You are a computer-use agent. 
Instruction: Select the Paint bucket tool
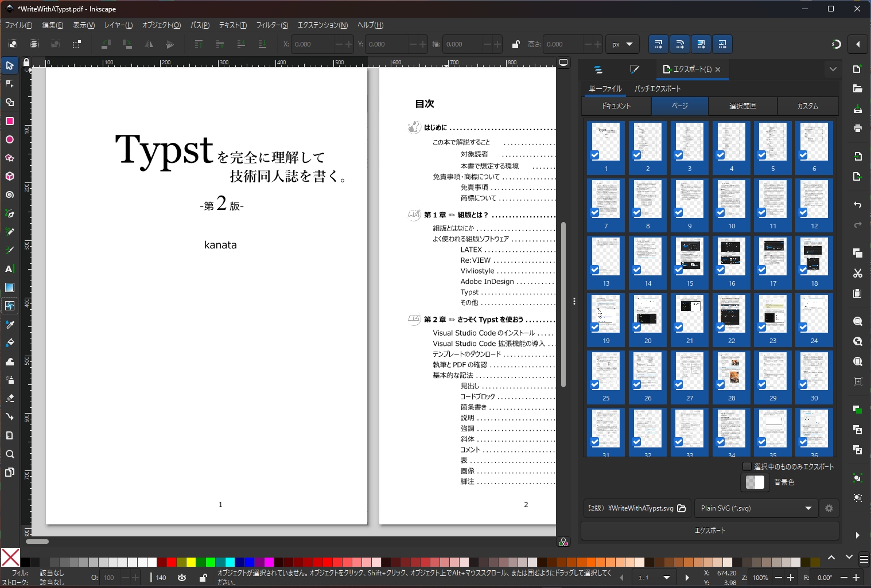coord(10,342)
